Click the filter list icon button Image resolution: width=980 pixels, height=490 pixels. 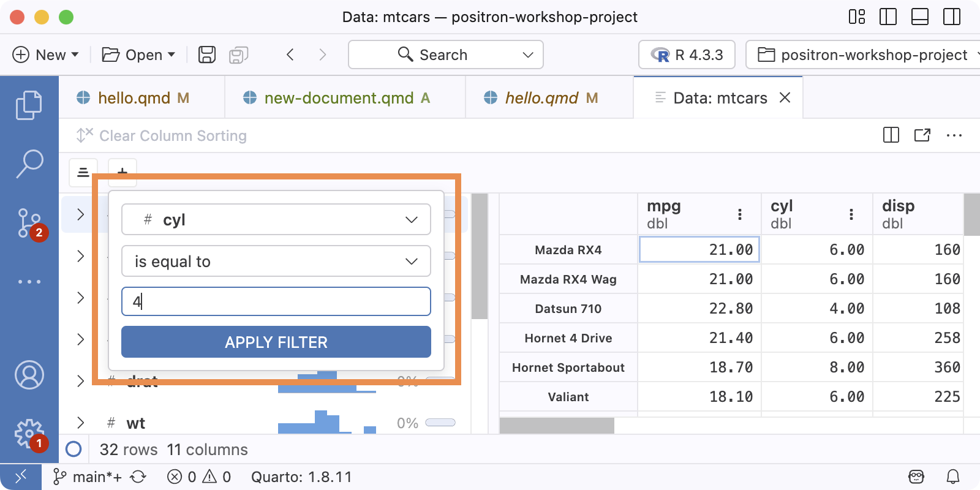pos(83,173)
